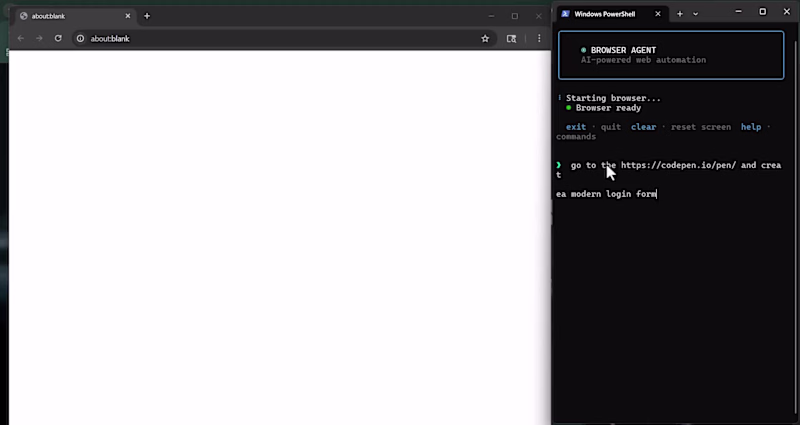Open the terminal profiles dropdown arrow

click(695, 14)
